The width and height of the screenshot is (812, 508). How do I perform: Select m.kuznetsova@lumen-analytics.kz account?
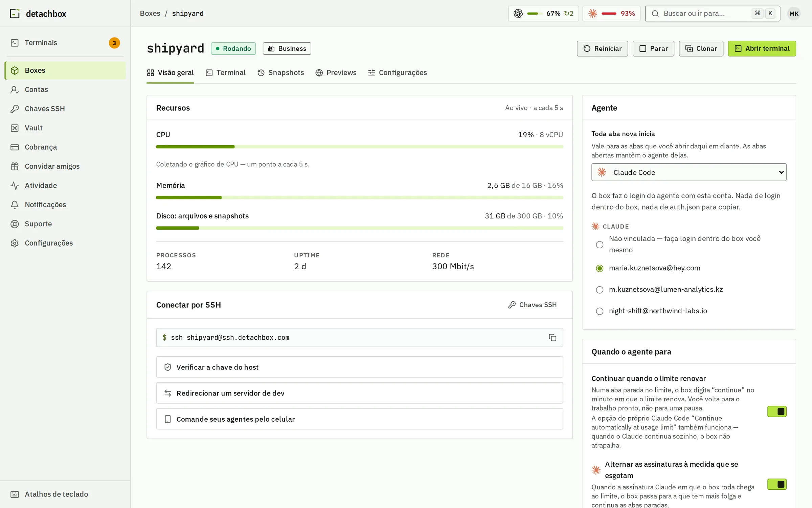(x=600, y=290)
